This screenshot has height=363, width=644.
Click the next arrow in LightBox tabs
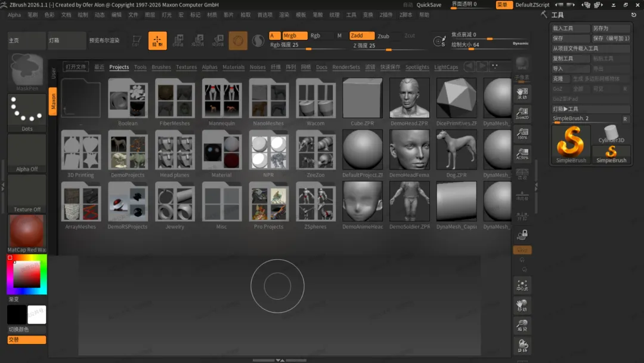482,66
